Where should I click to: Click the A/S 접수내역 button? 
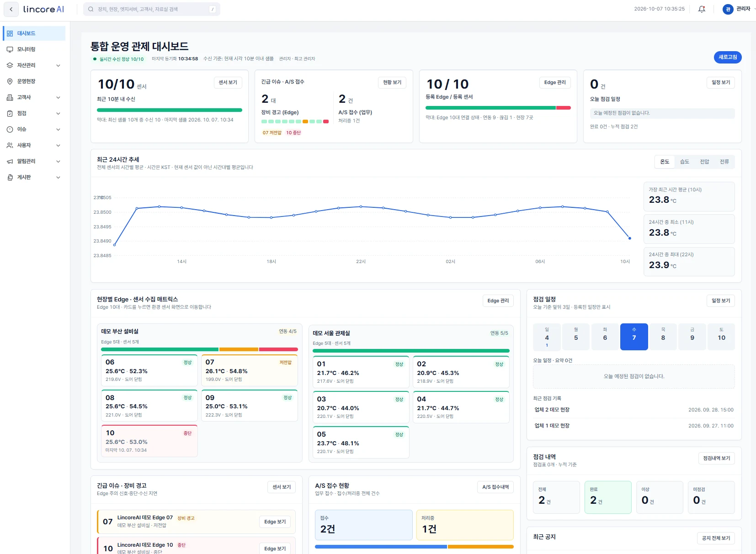[495, 487]
